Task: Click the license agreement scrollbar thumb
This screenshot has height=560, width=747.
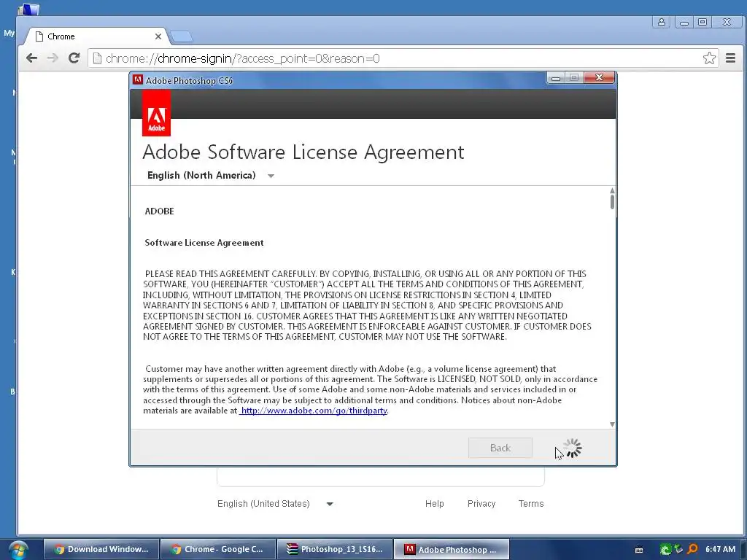Action: click(x=612, y=202)
